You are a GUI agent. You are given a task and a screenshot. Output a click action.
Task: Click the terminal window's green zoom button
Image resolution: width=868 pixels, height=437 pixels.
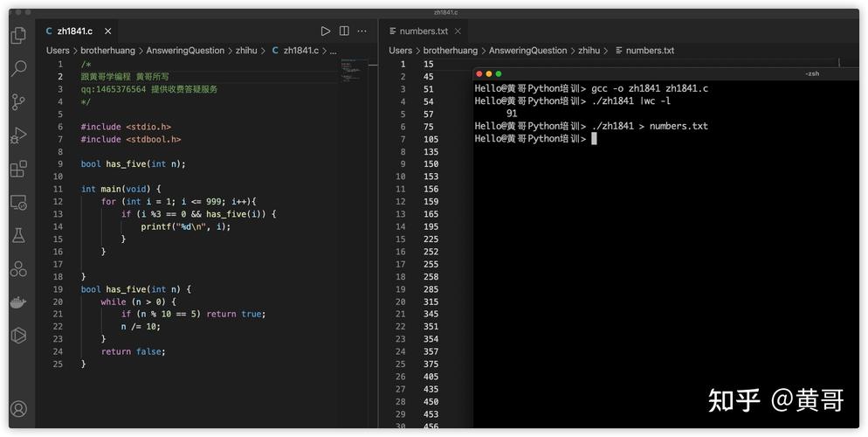click(499, 73)
